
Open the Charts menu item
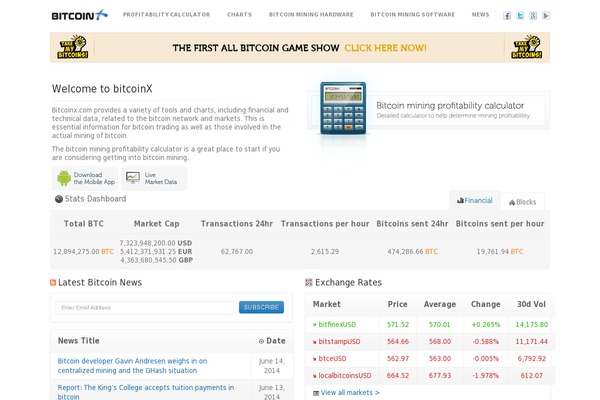tap(240, 15)
